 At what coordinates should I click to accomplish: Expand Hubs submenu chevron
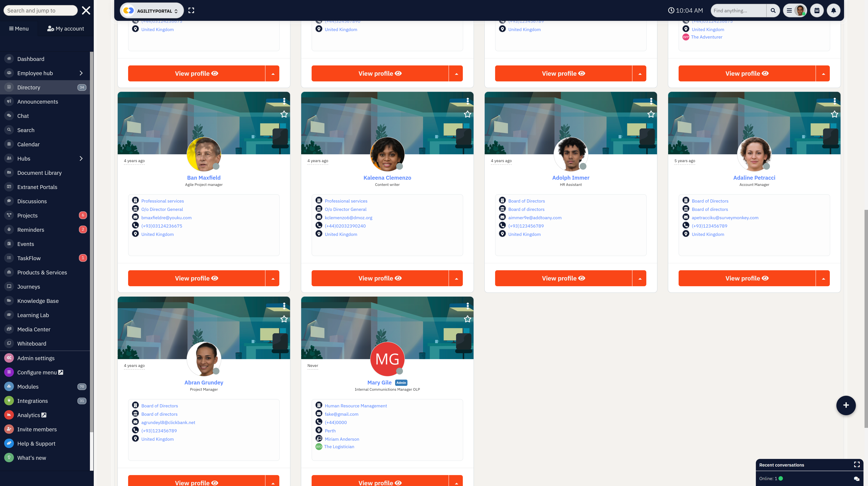81,159
